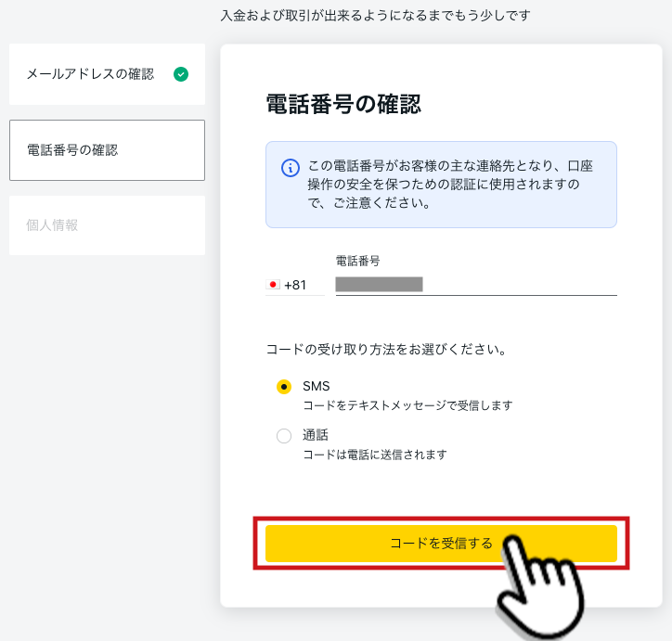Open the 個人情報 step
672x641 pixels.
coord(107,225)
